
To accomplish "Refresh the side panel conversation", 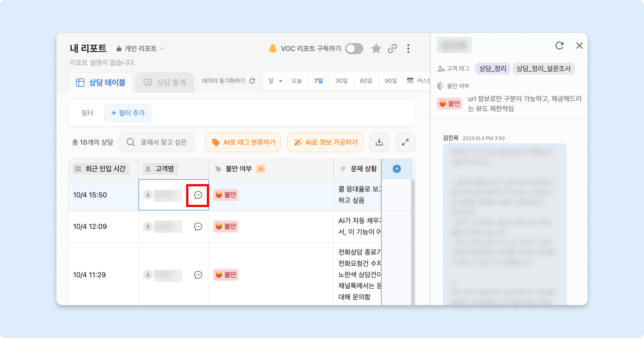I will [559, 46].
